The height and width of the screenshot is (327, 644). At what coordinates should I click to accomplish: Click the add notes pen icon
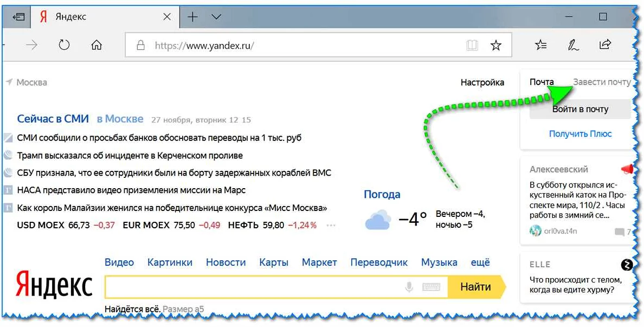pyautogui.click(x=574, y=45)
